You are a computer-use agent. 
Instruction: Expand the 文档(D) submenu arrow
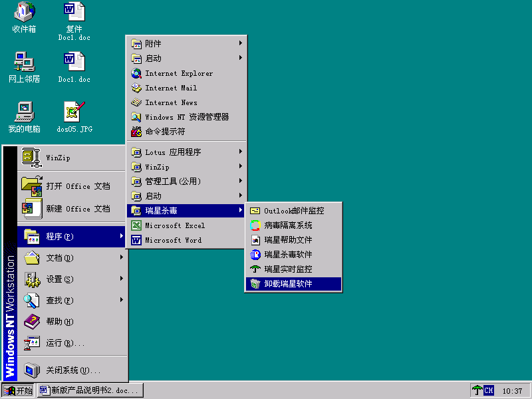tap(122, 257)
